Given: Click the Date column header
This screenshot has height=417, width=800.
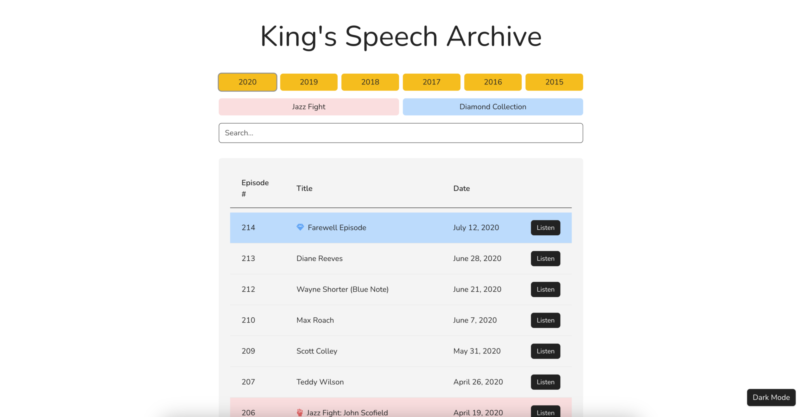Looking at the screenshot, I should [x=461, y=188].
